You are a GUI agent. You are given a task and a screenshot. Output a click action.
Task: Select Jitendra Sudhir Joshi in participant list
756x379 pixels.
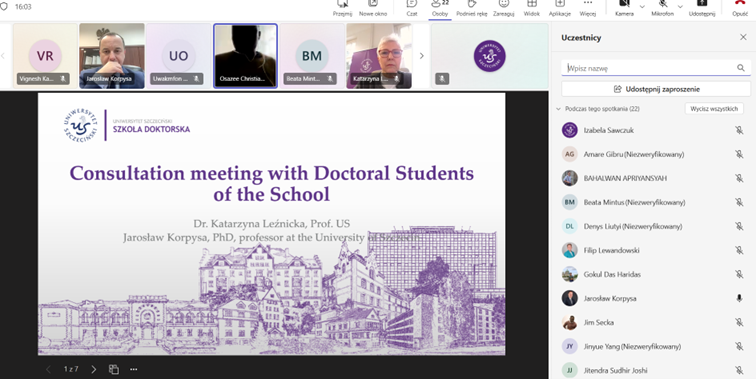pyautogui.click(x=615, y=370)
